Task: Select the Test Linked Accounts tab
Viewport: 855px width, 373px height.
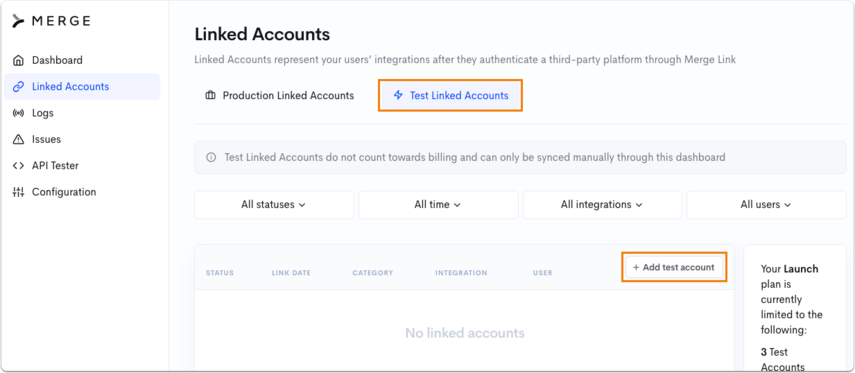Action: pyautogui.click(x=450, y=95)
